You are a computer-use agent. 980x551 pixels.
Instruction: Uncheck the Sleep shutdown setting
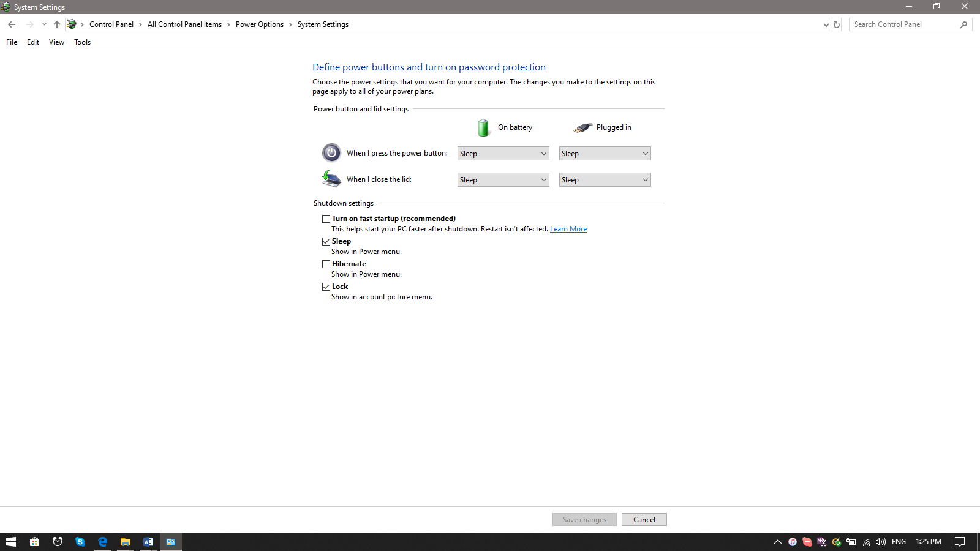pos(326,241)
